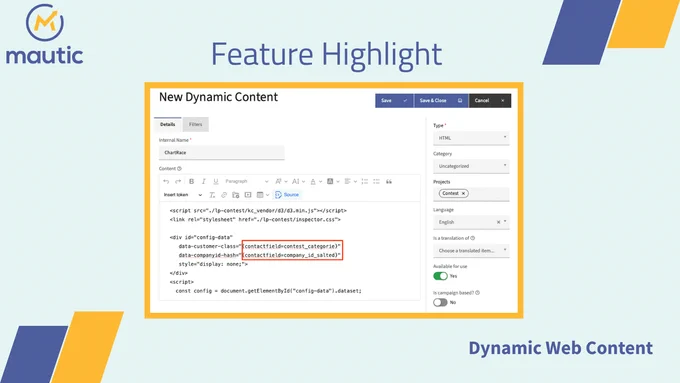Clear the English language selection

498,222
